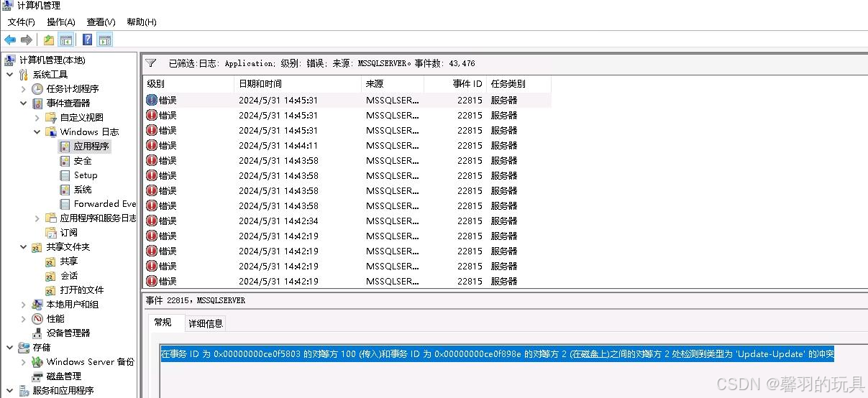Click the 订阅 subscription icon

51,233
